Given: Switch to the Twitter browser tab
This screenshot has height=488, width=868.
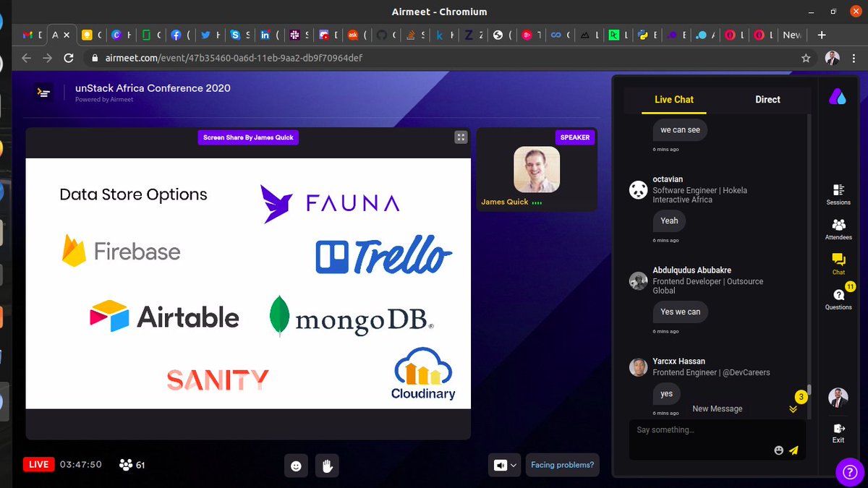Looking at the screenshot, I should coord(210,35).
